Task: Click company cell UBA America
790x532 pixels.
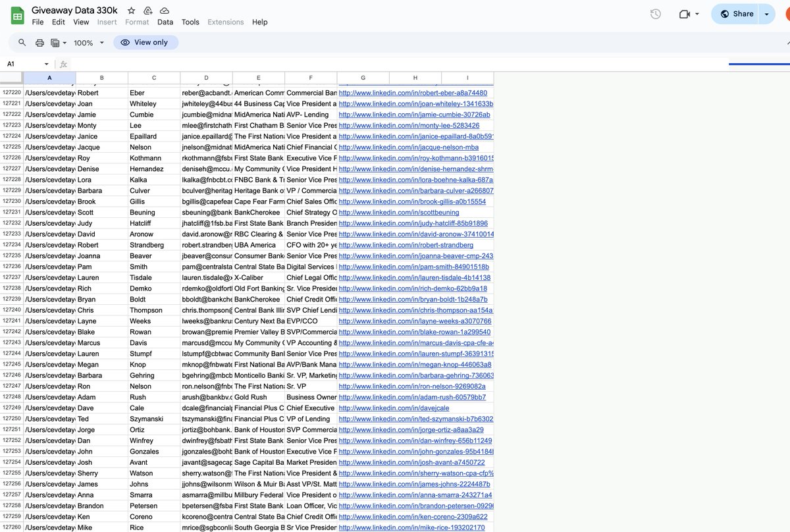Action: tap(259, 245)
